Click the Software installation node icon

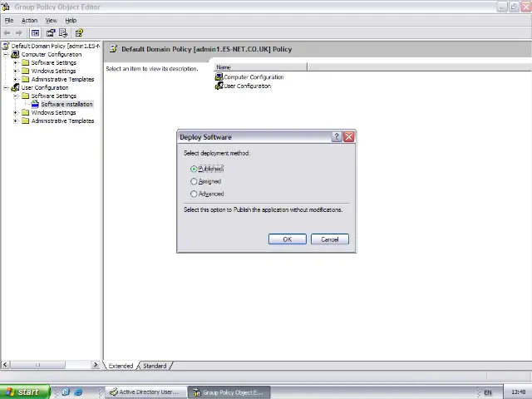(35, 104)
